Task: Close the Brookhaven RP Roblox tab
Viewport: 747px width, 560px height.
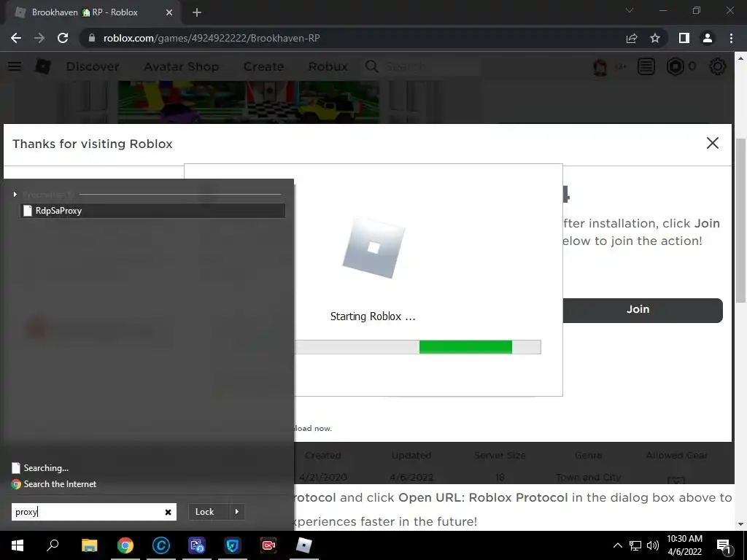Action: (x=169, y=12)
